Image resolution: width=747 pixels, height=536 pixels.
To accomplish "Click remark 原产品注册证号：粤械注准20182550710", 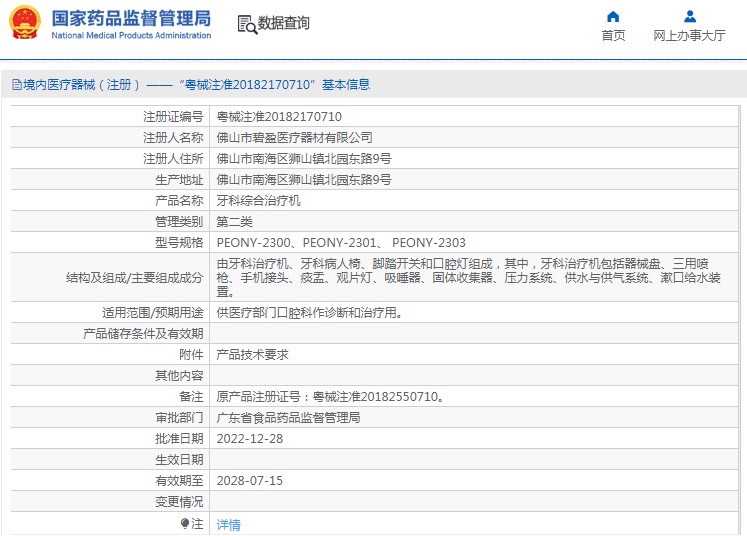I will tap(331, 396).
